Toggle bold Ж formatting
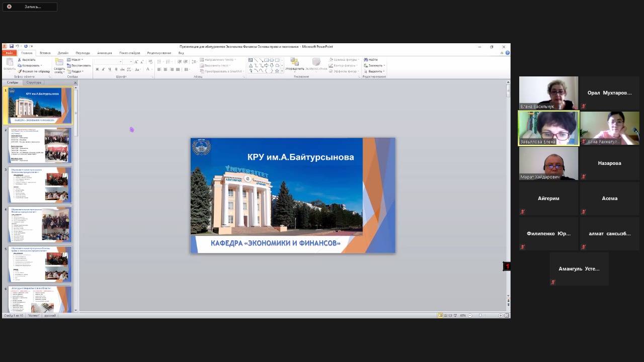644x362 pixels. (97, 69)
